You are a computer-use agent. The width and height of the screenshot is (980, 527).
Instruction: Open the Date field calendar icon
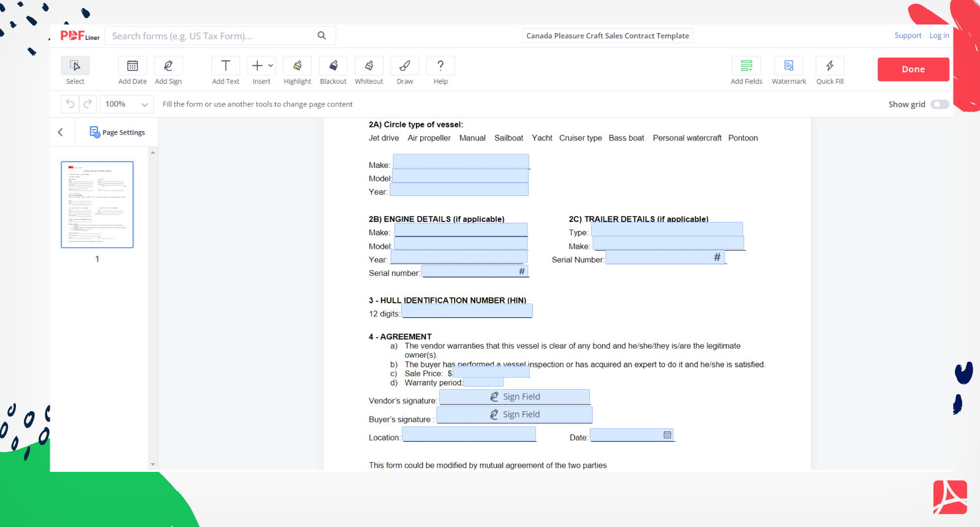pos(668,435)
